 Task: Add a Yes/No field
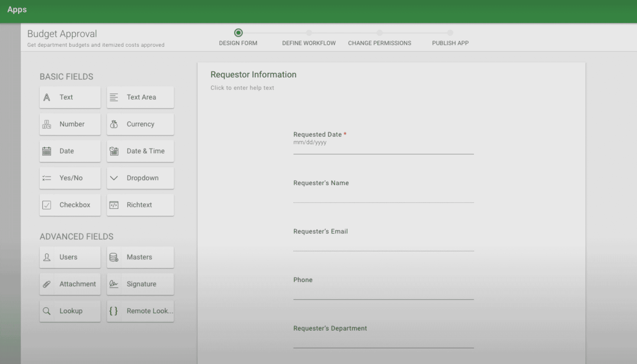click(70, 178)
